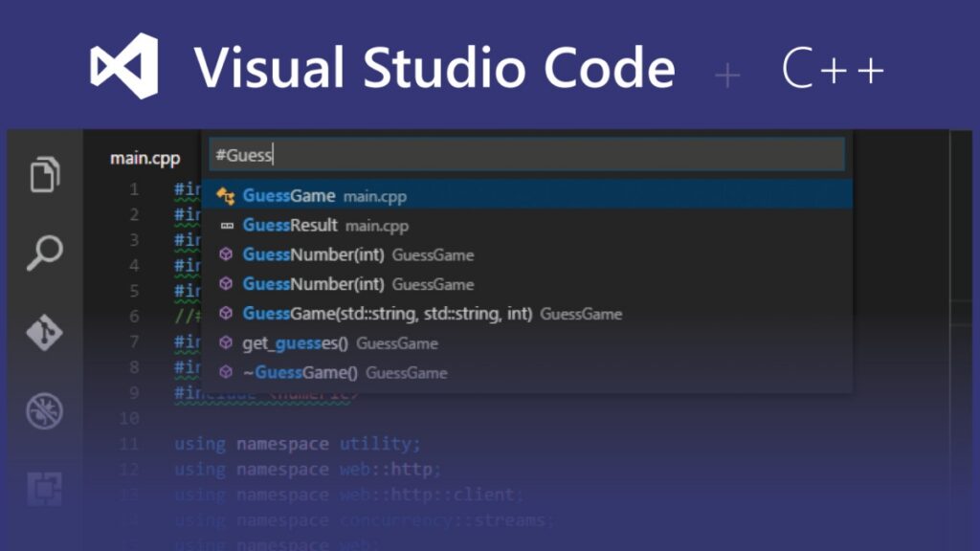Open the Extensions icon in activity bar
This screenshot has height=551, width=980.
(x=45, y=488)
